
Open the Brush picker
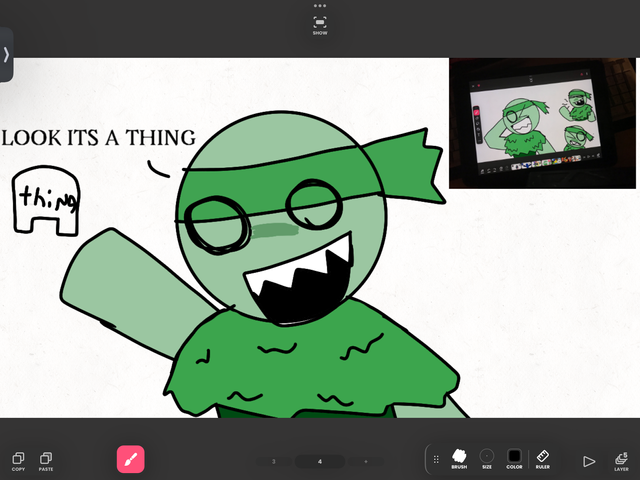pyautogui.click(x=459, y=458)
